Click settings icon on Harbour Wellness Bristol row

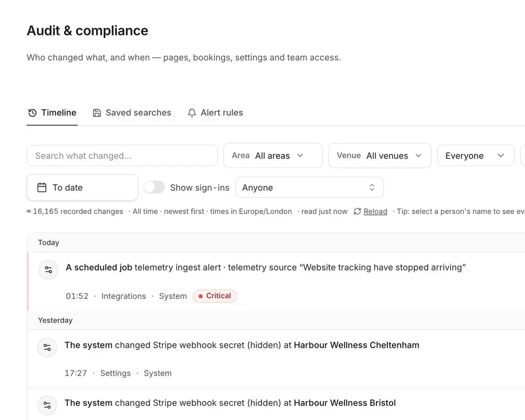pos(47,405)
